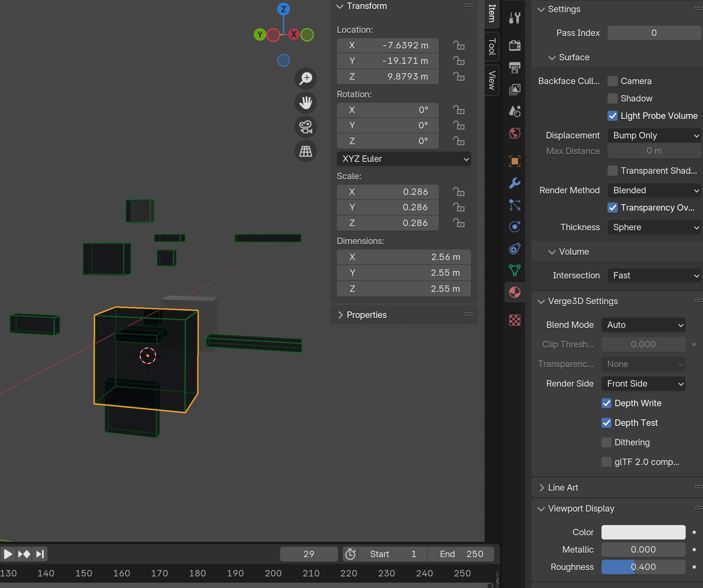Expand the Line Art panel
This screenshot has height=588, width=703.
click(x=563, y=487)
